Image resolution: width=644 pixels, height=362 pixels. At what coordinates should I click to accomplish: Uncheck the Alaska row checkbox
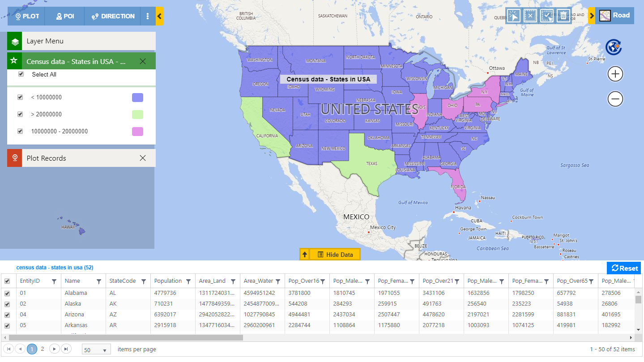[x=7, y=304]
